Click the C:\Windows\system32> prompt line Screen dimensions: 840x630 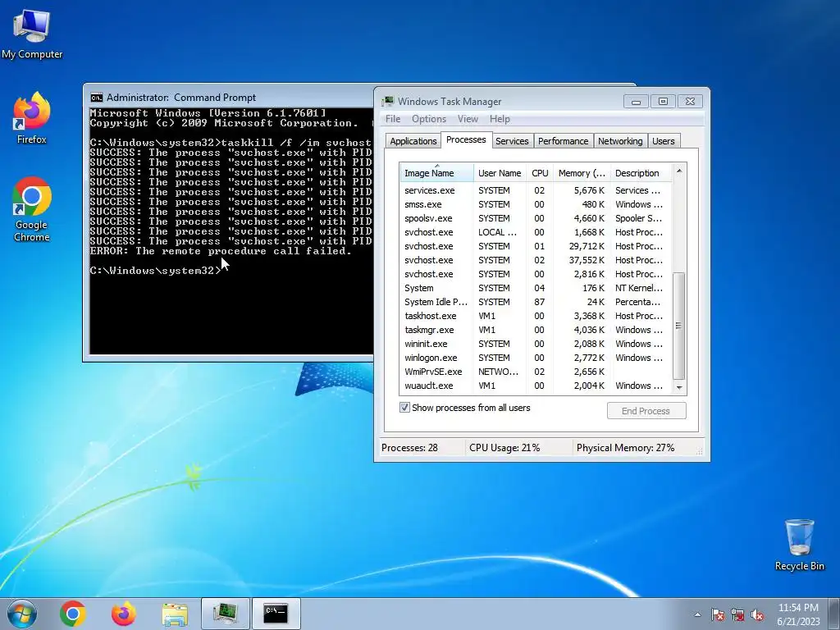(x=155, y=271)
